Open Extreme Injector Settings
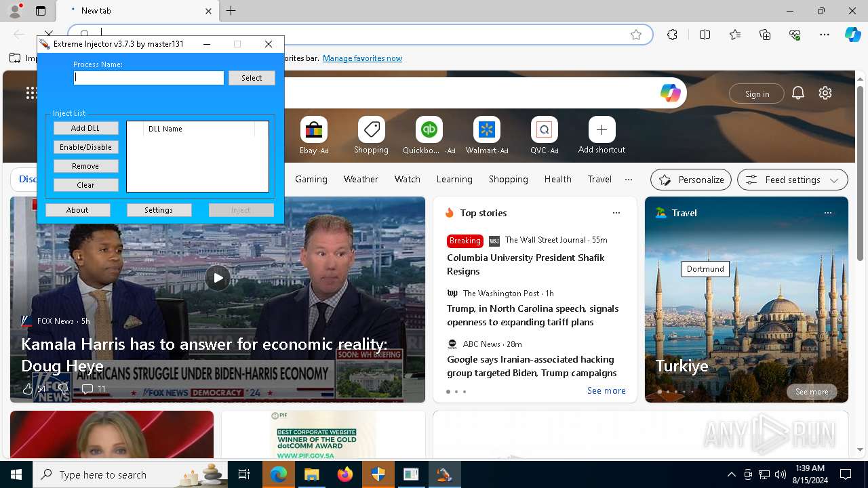The image size is (868, 488). (x=159, y=210)
